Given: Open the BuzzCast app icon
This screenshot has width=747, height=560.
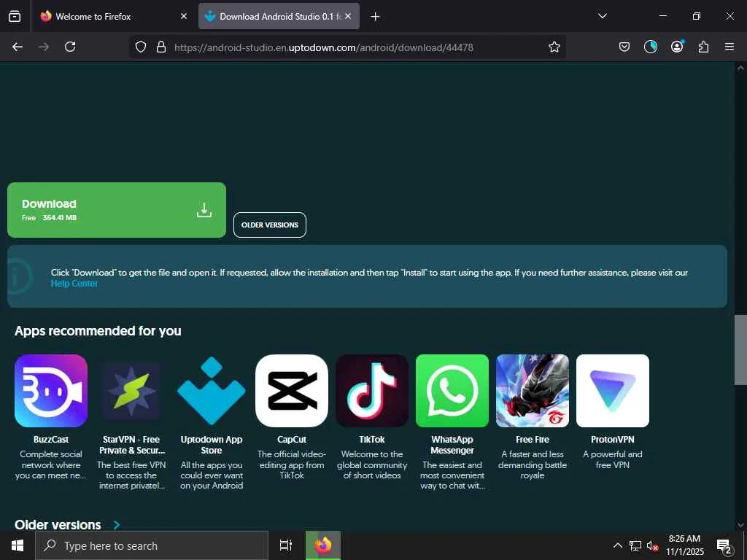Looking at the screenshot, I should pyautogui.click(x=51, y=391).
